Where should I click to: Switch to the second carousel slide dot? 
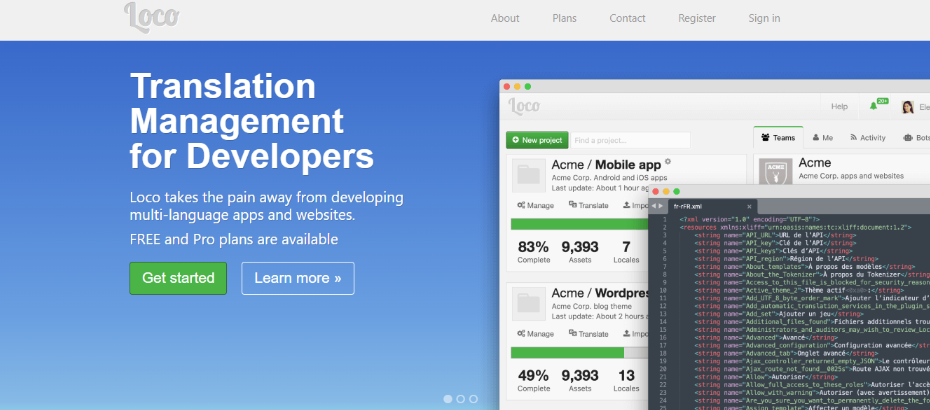460,398
